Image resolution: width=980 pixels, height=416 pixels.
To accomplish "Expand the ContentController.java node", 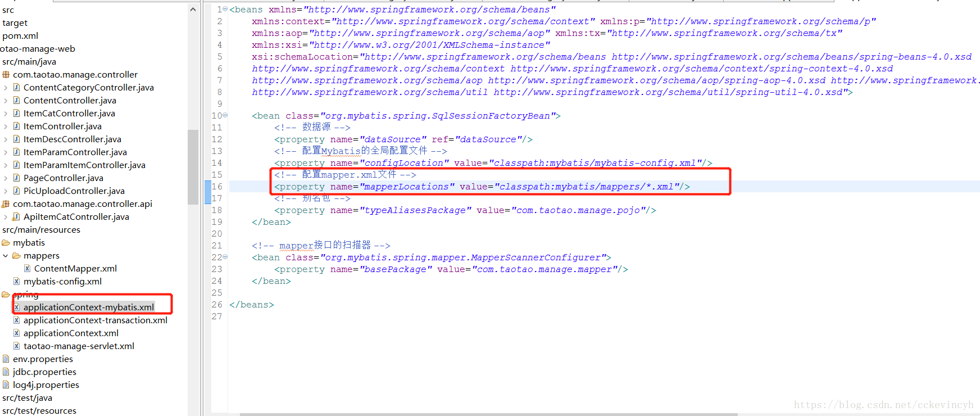I will point(6,101).
